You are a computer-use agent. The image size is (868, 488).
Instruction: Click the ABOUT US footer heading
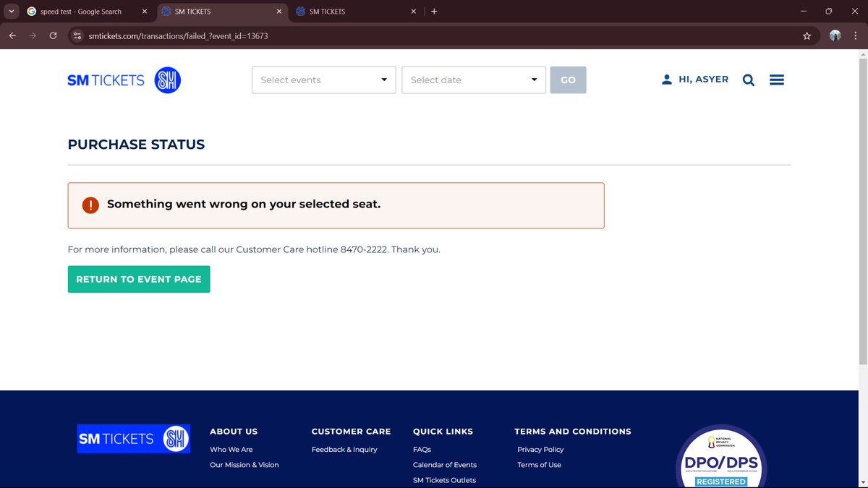234,432
